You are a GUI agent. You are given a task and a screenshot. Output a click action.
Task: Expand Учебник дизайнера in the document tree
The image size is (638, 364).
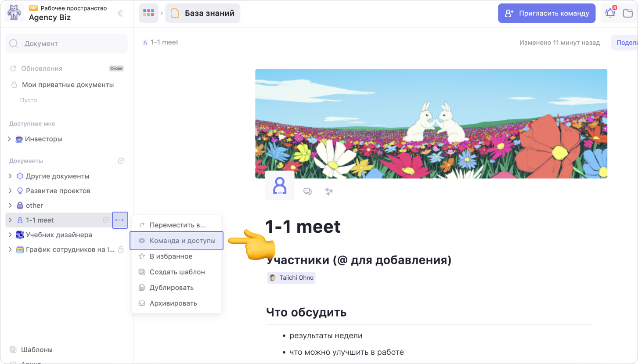click(x=10, y=235)
